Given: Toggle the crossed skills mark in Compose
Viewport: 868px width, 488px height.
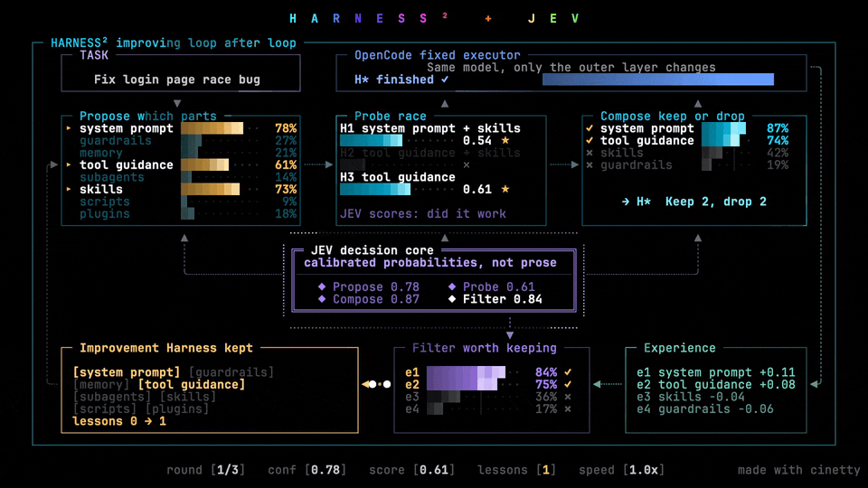Looking at the screenshot, I should click(590, 153).
